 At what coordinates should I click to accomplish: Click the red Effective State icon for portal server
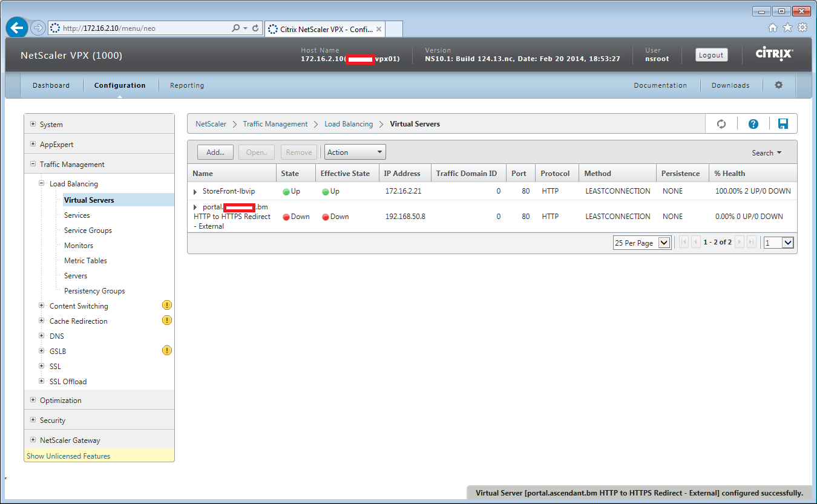(x=326, y=217)
